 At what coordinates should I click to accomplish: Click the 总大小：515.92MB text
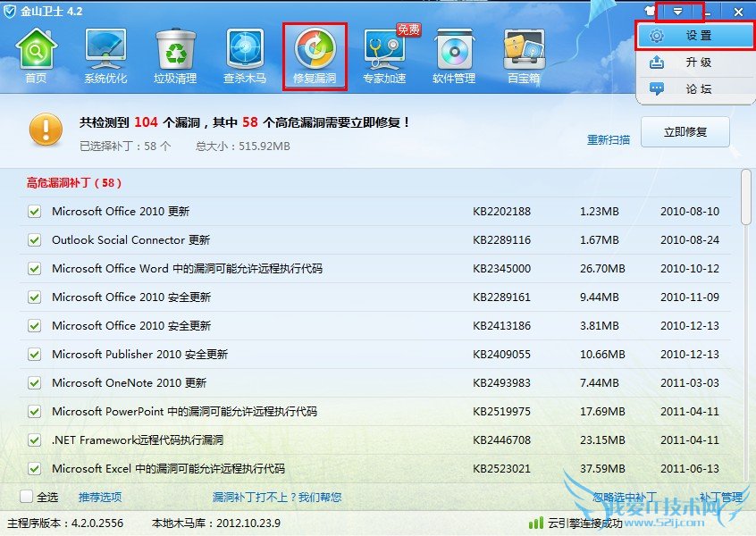coord(243,146)
